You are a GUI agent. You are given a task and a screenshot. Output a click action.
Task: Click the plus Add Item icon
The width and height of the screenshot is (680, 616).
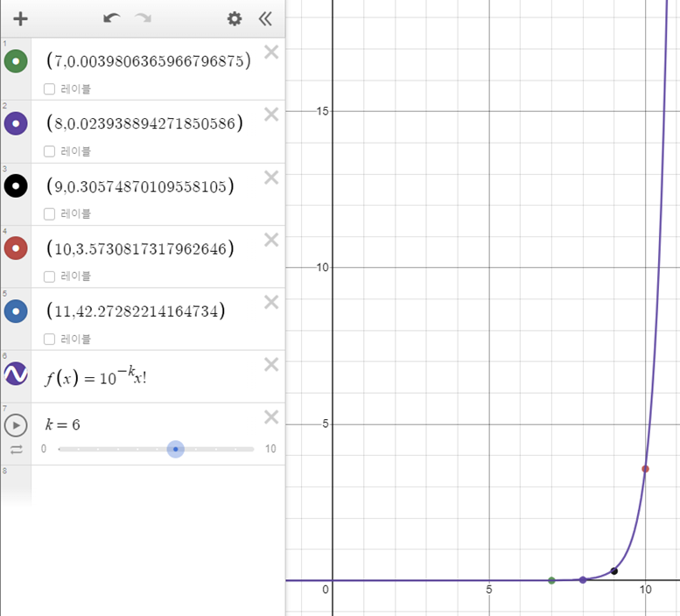[20, 18]
